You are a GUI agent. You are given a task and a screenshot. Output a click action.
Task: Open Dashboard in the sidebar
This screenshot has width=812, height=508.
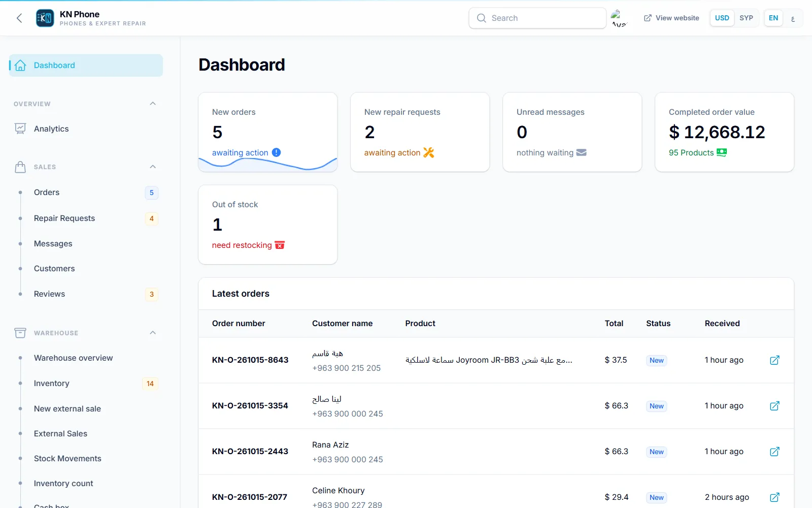(86, 65)
